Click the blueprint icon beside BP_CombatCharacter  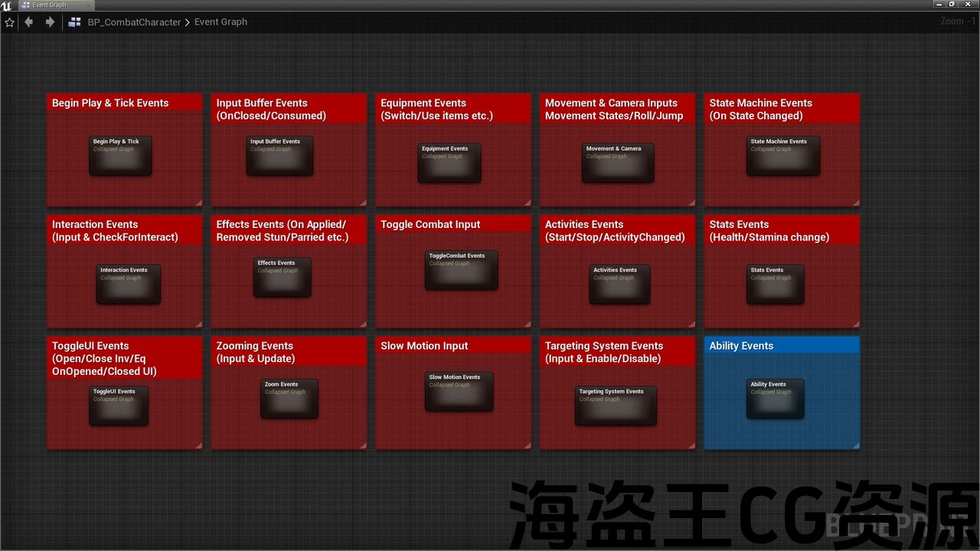(x=74, y=22)
